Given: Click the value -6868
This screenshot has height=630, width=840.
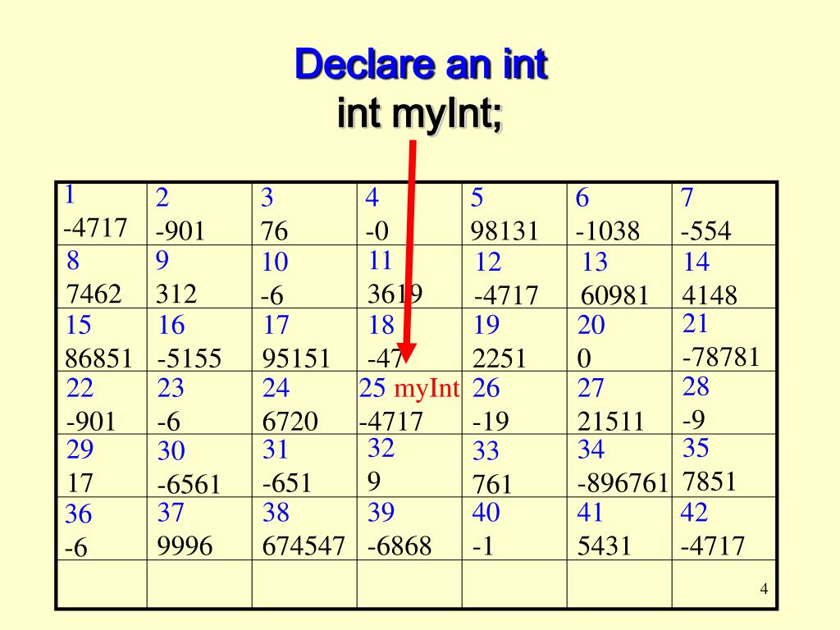Looking at the screenshot, I should coord(399,546).
